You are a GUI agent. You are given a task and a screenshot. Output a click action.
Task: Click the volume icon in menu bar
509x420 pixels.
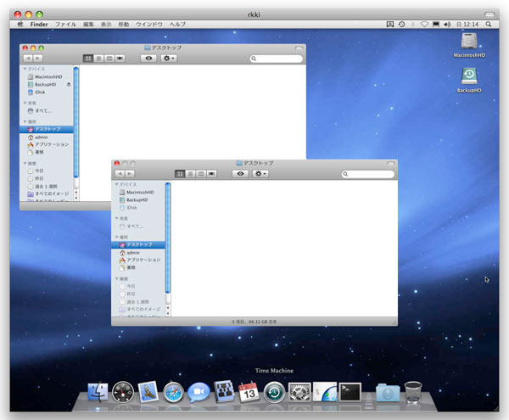[447, 25]
